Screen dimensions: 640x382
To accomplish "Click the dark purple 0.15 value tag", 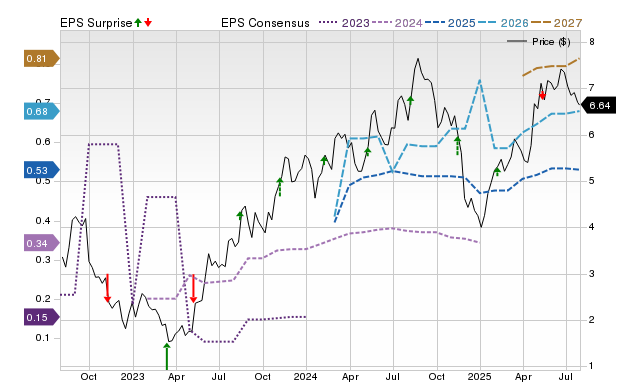I will 42,318.
